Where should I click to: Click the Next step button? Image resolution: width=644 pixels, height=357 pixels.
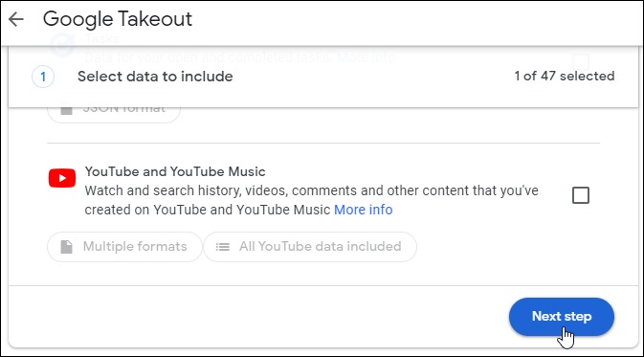(x=562, y=317)
